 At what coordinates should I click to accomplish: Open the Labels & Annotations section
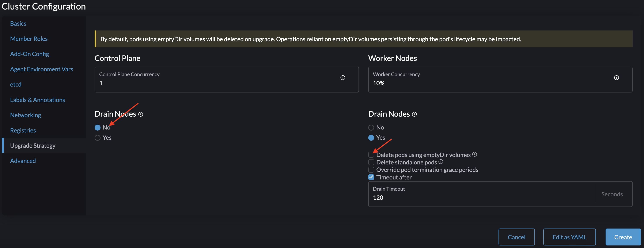[x=37, y=100]
